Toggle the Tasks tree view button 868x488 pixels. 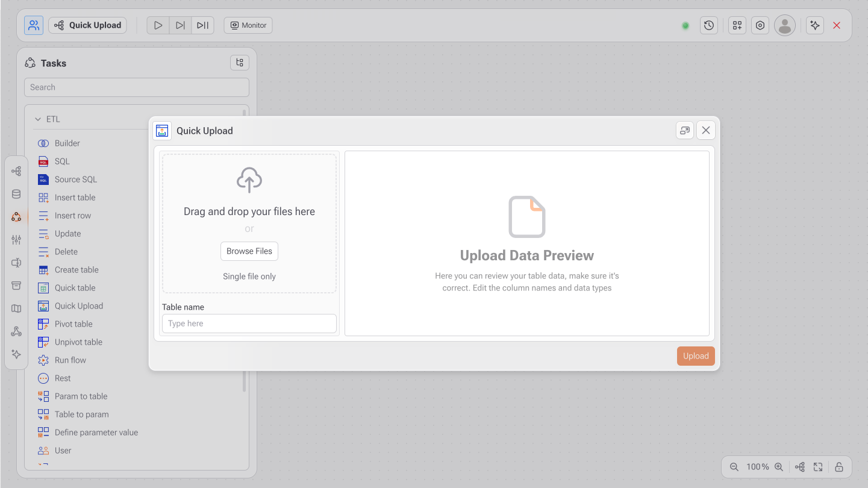click(x=240, y=63)
